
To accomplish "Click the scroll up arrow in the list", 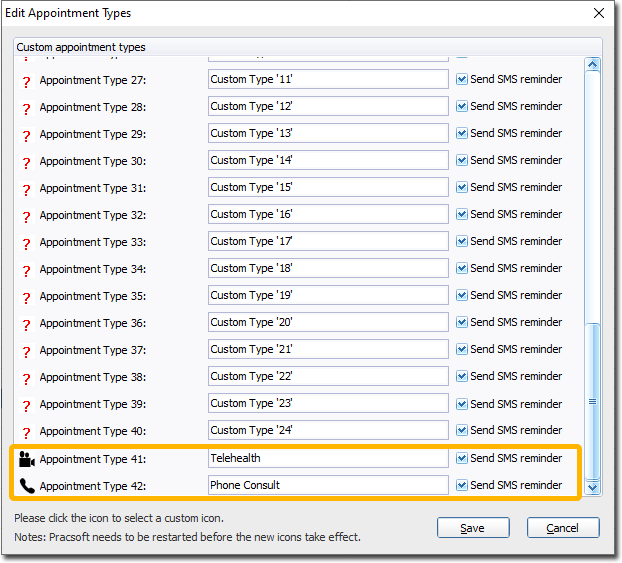I will tap(592, 65).
